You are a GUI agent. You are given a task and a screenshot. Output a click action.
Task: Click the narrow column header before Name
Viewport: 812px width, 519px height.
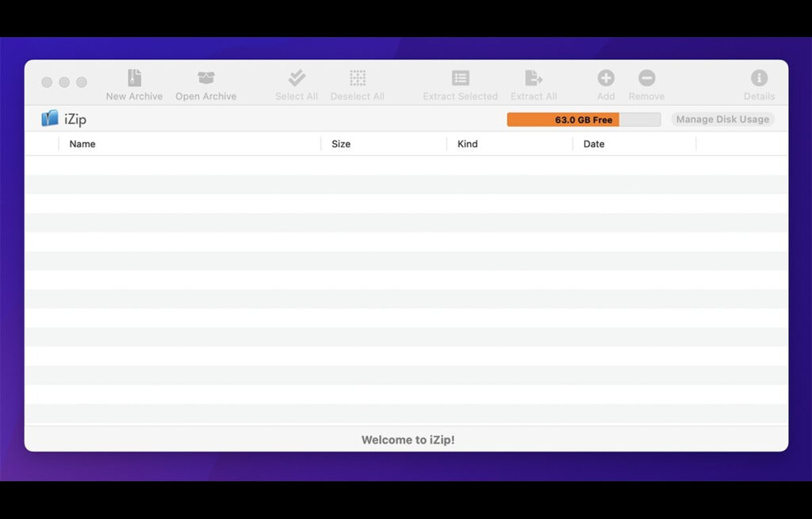click(42, 144)
